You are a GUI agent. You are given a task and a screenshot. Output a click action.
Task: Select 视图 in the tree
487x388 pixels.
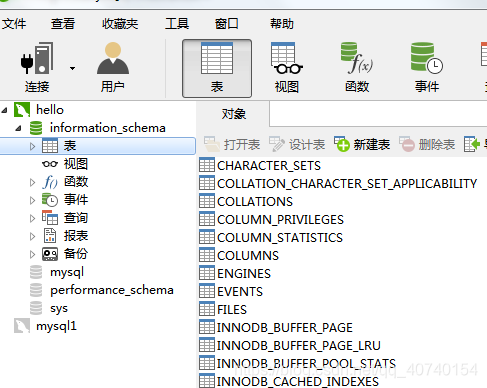[x=76, y=164]
